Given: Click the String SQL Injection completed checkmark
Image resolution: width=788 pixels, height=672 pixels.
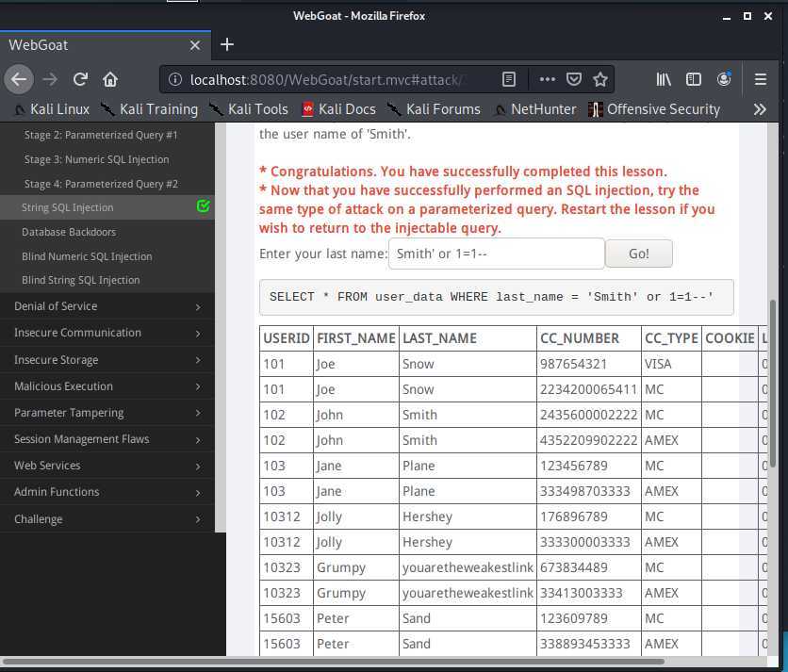Looking at the screenshot, I should click(x=203, y=206).
